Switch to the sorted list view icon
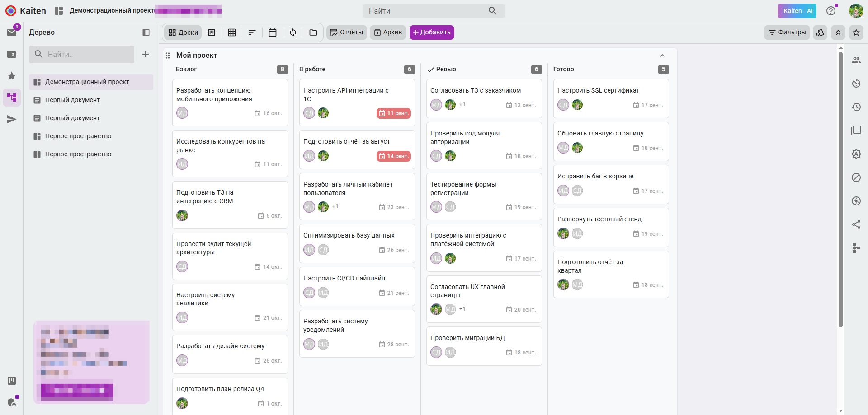The width and height of the screenshot is (868, 415). (252, 33)
